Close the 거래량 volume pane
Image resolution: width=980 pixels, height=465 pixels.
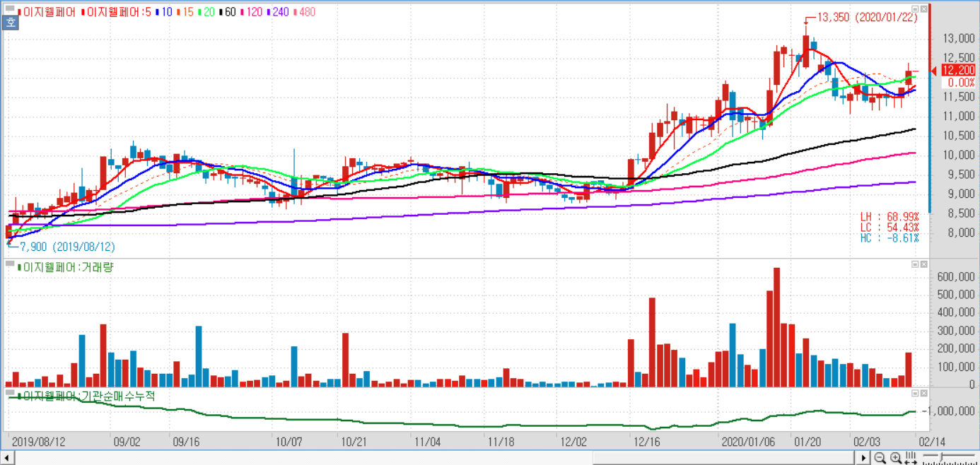923,264
